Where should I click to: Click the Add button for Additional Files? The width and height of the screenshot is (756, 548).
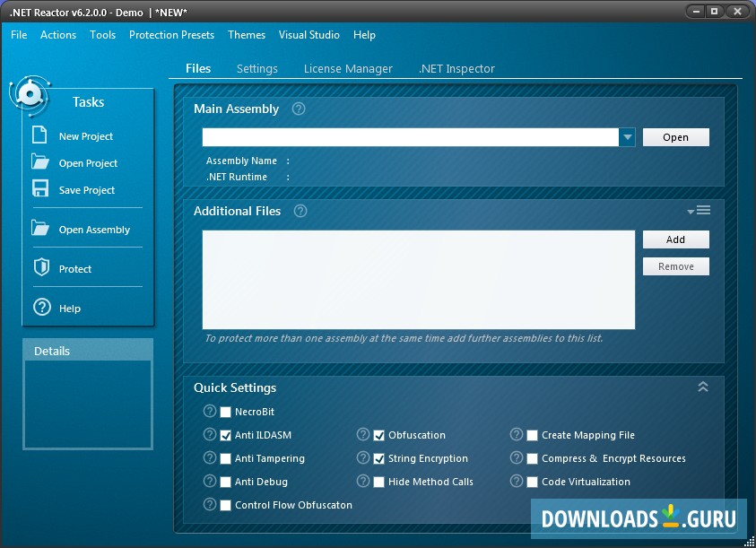(676, 239)
